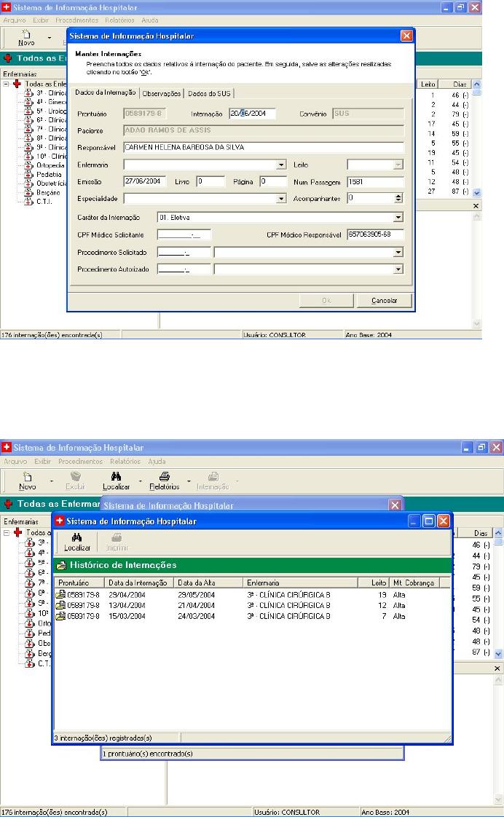Open the Enfermaria combo box

281,165
